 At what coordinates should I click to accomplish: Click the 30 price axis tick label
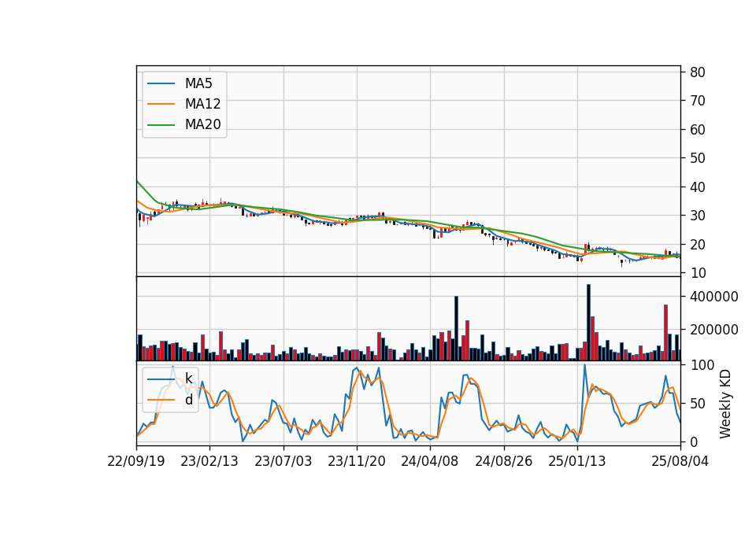click(697, 216)
